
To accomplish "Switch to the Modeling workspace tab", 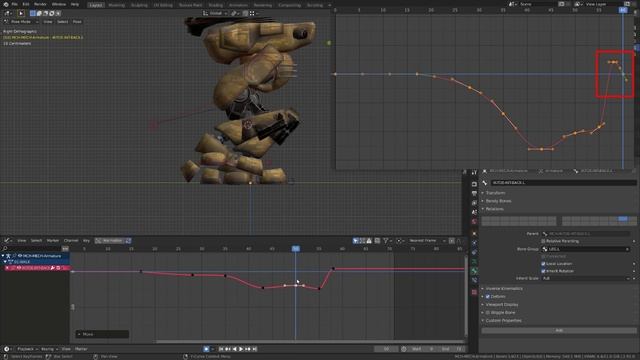I will (117, 5).
